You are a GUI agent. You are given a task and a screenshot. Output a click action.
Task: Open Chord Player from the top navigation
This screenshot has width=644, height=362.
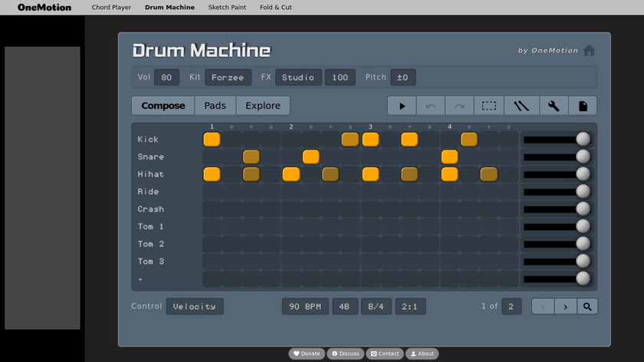click(111, 8)
